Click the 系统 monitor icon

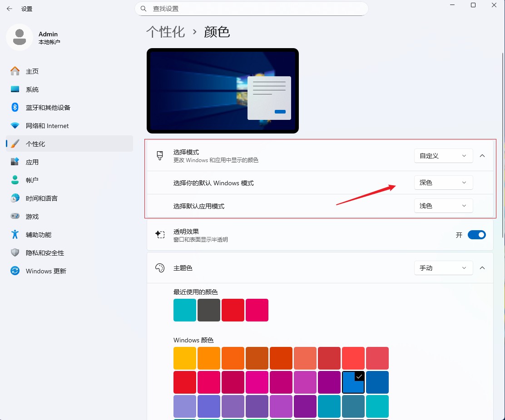[15, 89]
